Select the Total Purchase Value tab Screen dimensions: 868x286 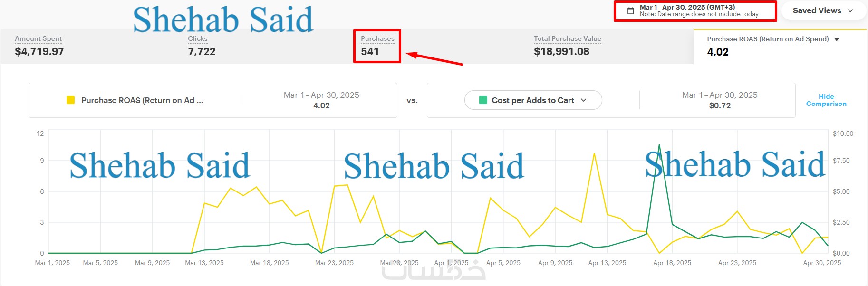567,46
